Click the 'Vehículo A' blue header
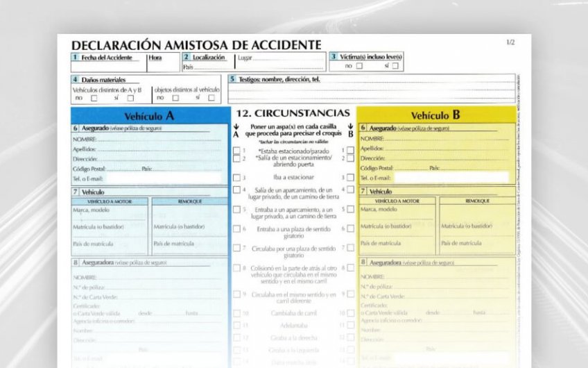This screenshot has width=588, height=368. click(149, 116)
